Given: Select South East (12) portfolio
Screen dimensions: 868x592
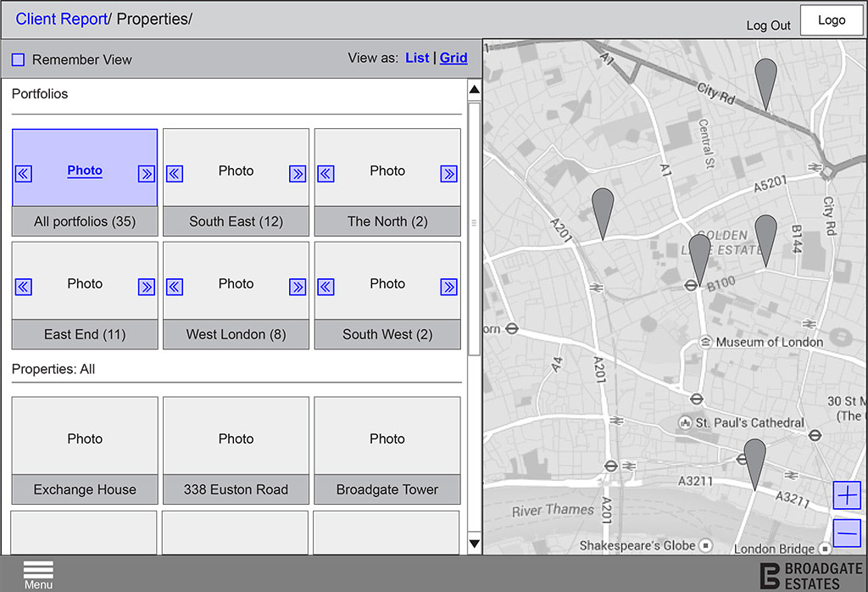Looking at the screenshot, I should click(236, 221).
